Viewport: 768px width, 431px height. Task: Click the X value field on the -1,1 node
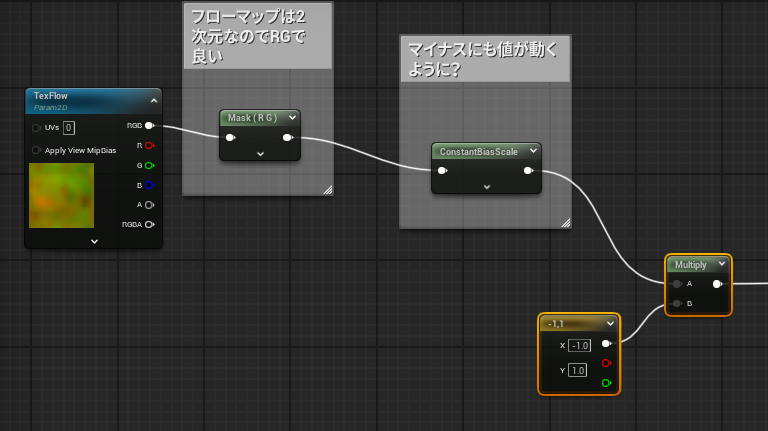point(580,345)
